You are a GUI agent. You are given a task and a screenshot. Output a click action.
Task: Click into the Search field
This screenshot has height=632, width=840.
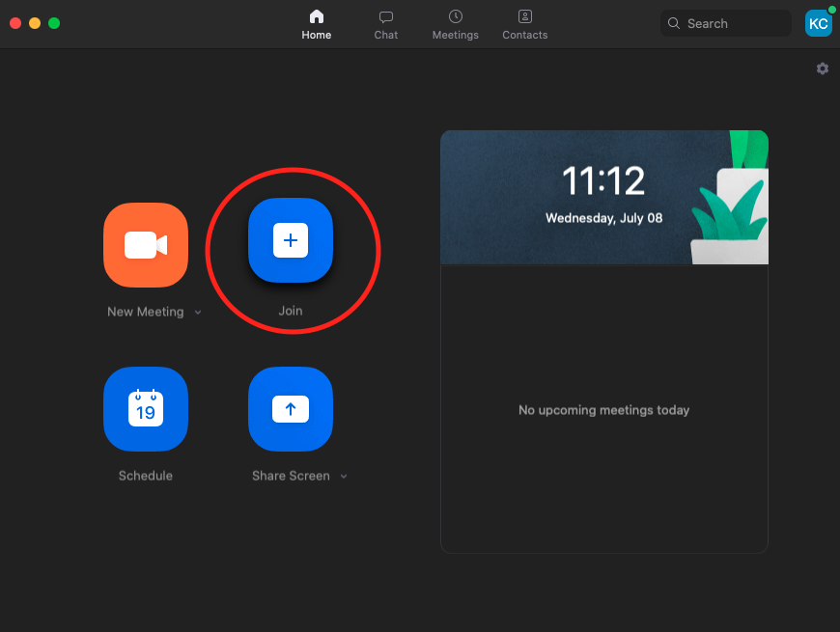pyautogui.click(x=726, y=23)
